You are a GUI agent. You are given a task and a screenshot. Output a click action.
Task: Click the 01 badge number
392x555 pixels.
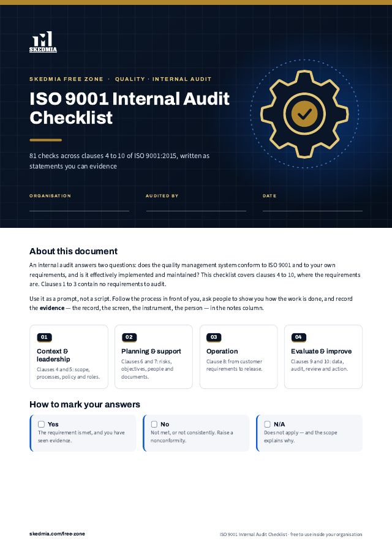pyautogui.click(x=44, y=337)
